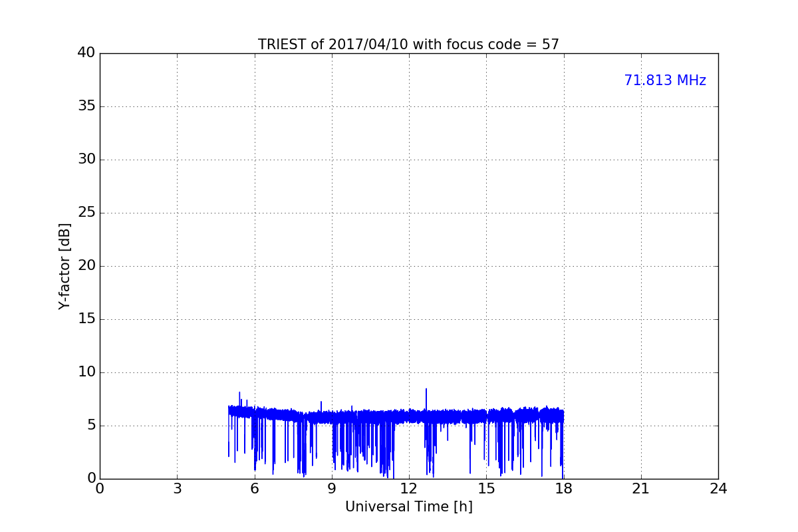Select the blue '71.813 MHz' frequency label
Image resolution: width=798 pixels, height=532 pixels.
[665, 80]
